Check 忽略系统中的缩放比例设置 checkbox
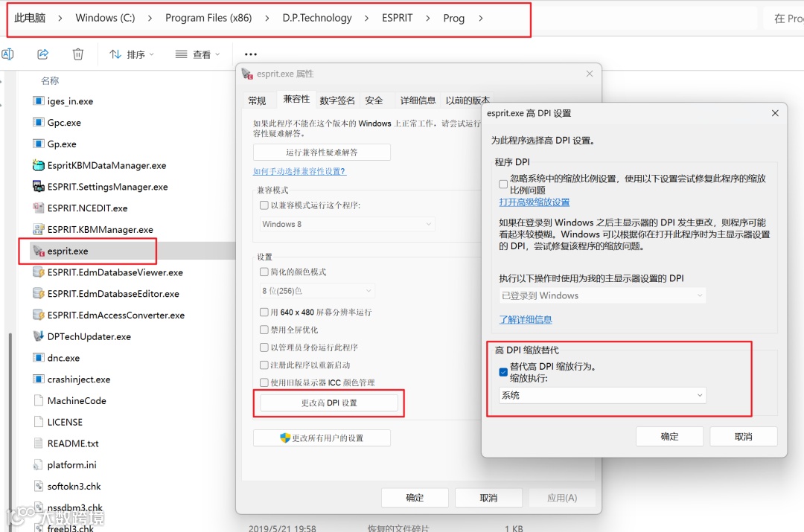This screenshot has width=804, height=532. [503, 184]
